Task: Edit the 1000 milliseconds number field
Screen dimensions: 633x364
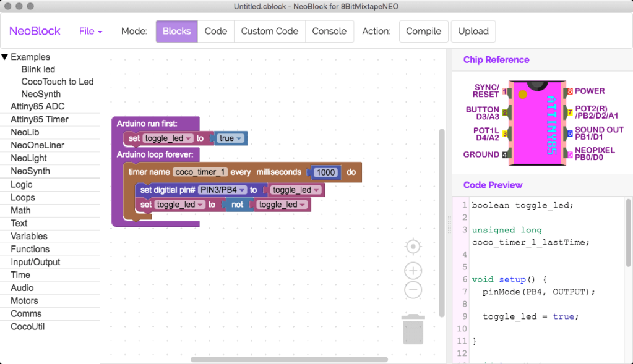Action: (325, 172)
